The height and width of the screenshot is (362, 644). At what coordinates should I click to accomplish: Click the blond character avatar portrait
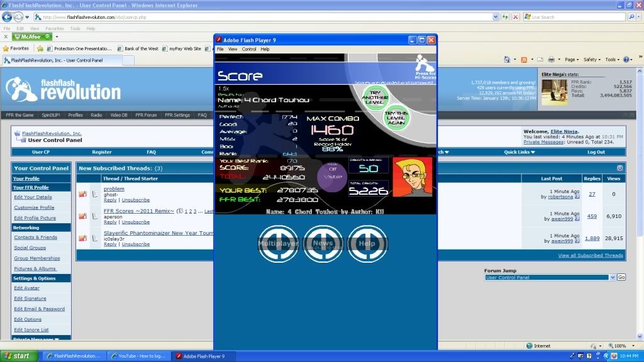click(413, 177)
